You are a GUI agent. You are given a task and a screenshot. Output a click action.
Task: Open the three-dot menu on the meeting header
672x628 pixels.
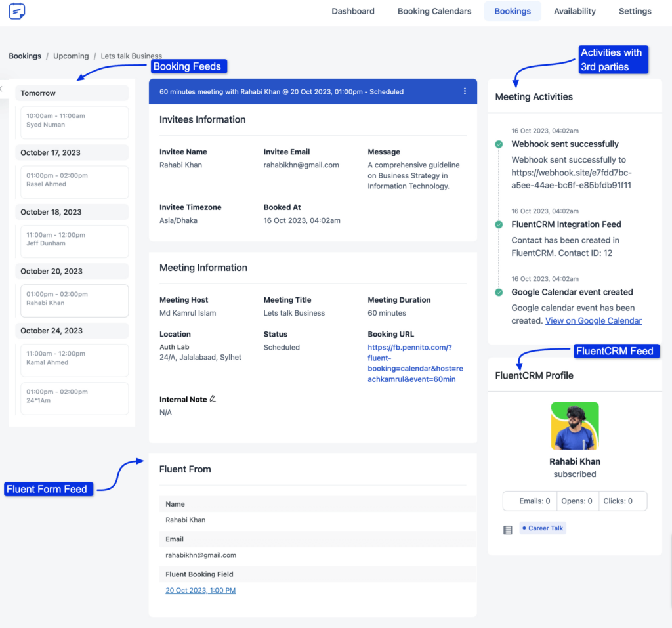465,91
